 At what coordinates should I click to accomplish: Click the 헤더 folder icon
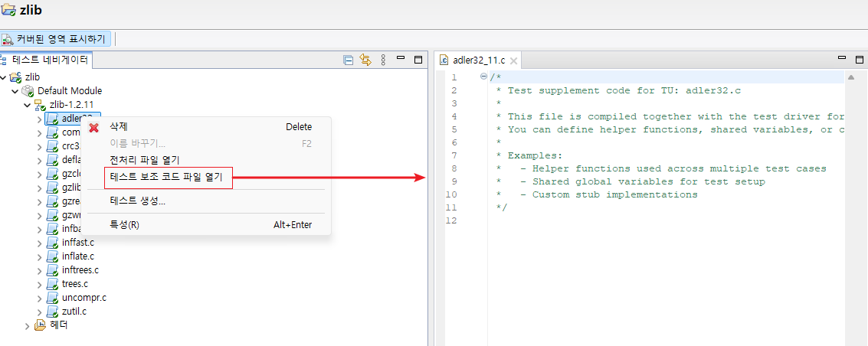click(41, 325)
